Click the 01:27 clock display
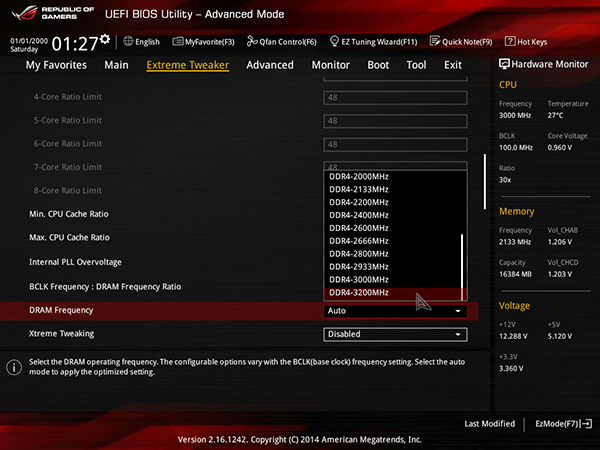The image size is (600, 450). [x=75, y=44]
